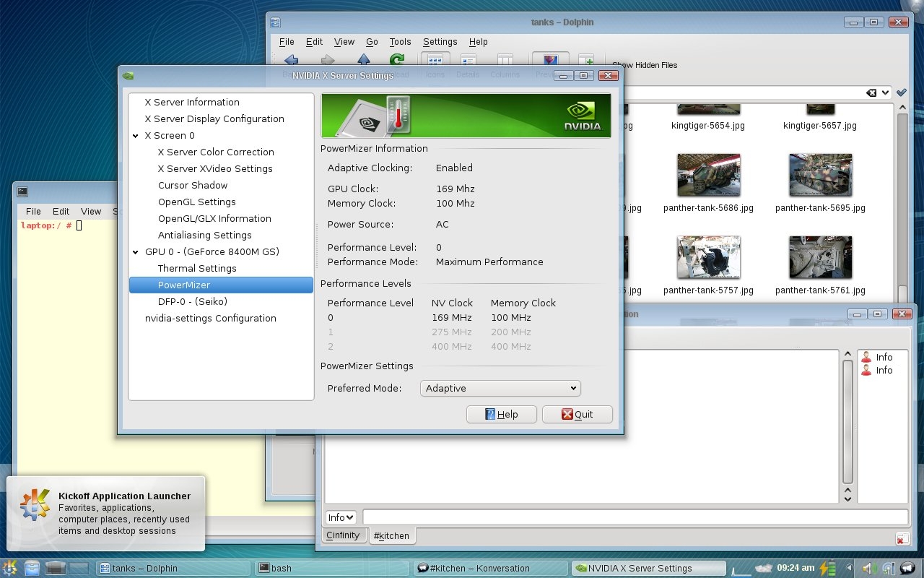
Task: Select DFP-0 - (Seiko) in the tree
Action: point(193,302)
